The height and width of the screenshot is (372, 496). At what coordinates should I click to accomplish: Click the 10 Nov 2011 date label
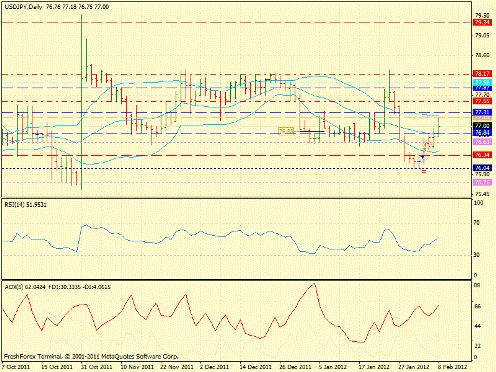[136, 367]
